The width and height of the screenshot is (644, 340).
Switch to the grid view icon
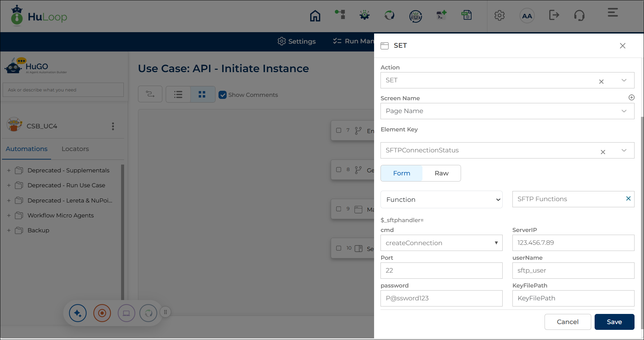click(202, 94)
